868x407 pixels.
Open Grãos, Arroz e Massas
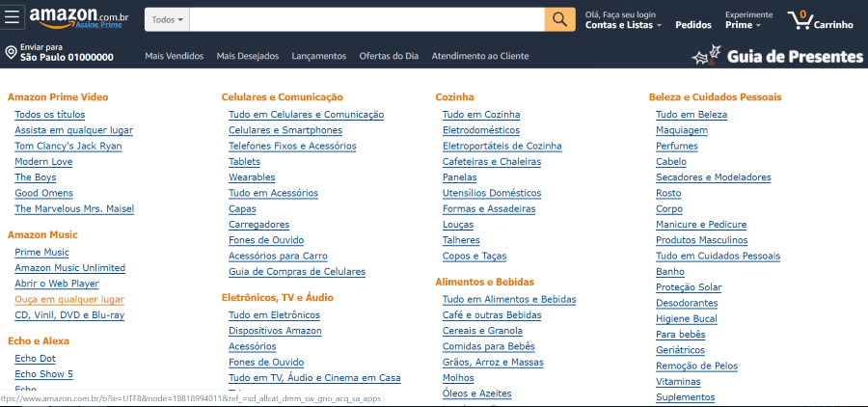pyautogui.click(x=493, y=362)
